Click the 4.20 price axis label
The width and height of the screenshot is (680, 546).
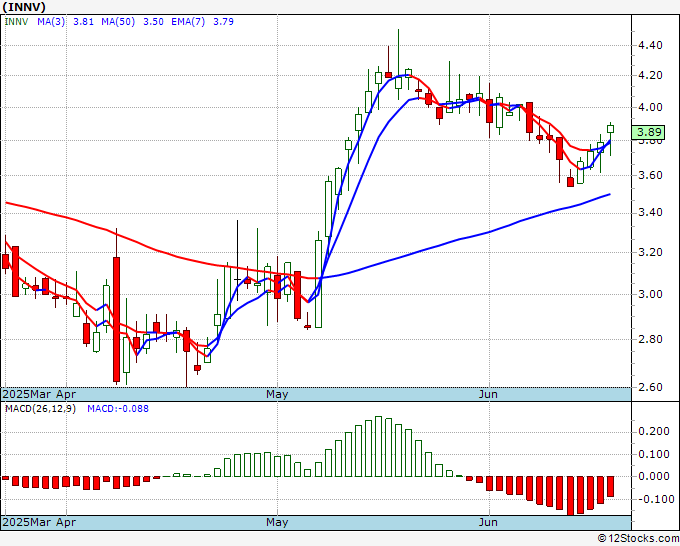pyautogui.click(x=650, y=75)
